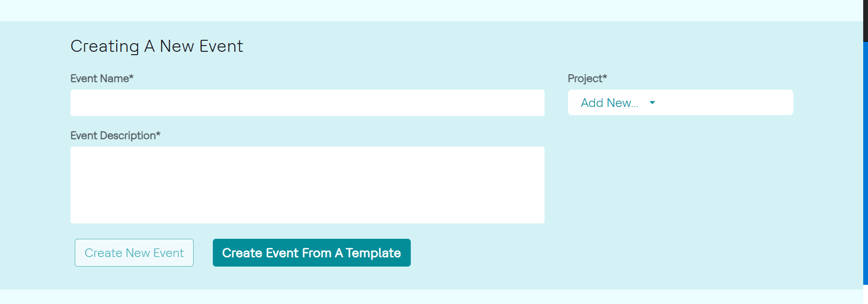Screen dimensions: 868x304
Task: Click the Event Name input field
Action: pos(307,103)
